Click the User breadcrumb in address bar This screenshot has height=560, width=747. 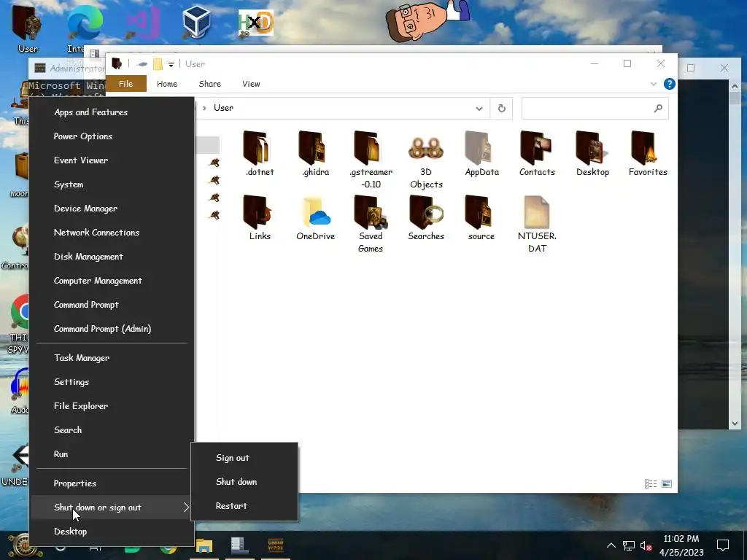223,108
